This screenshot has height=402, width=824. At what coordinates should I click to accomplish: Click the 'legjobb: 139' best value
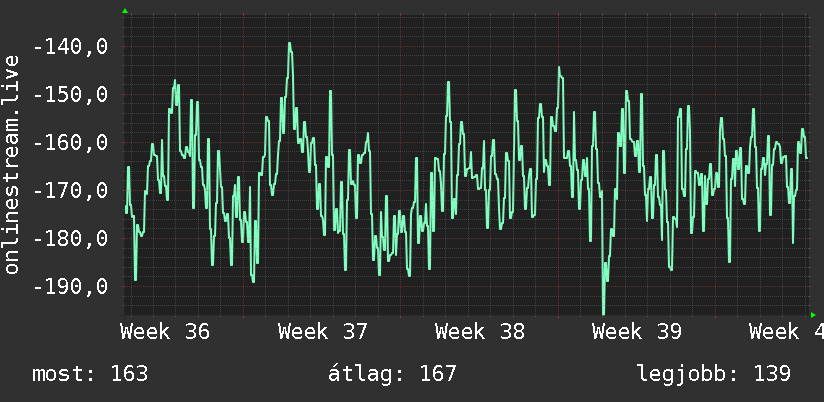(x=714, y=374)
